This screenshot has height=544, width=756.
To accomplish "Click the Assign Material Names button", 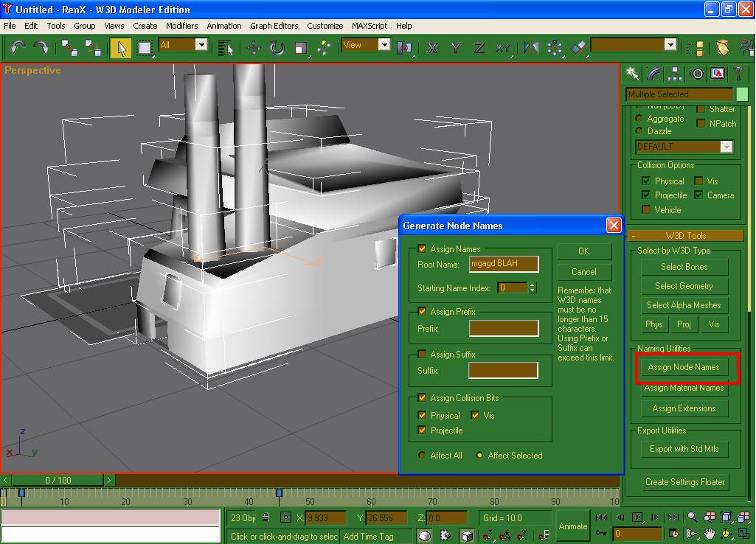I will tap(684, 388).
